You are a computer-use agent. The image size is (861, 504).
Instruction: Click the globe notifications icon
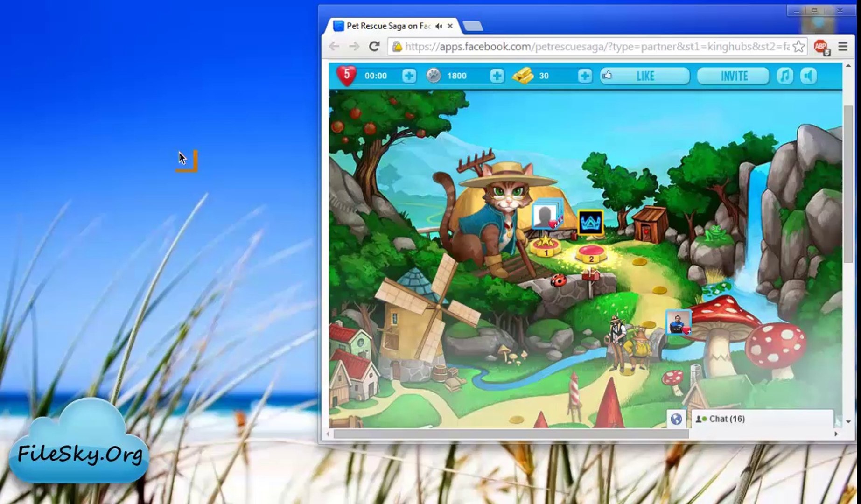pyautogui.click(x=676, y=419)
